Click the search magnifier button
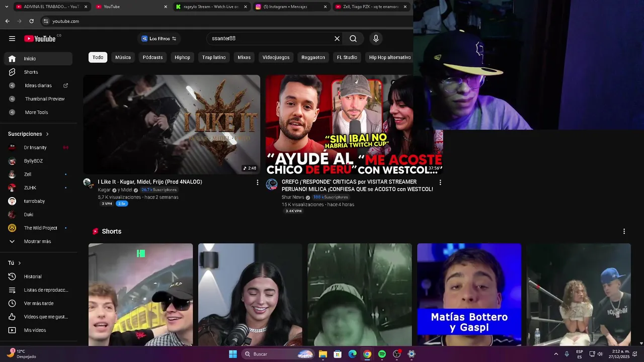644x362 pixels. click(x=353, y=39)
